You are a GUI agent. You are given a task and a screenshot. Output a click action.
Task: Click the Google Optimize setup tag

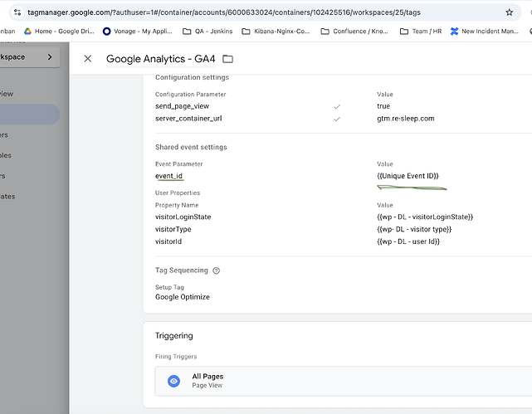tap(183, 297)
